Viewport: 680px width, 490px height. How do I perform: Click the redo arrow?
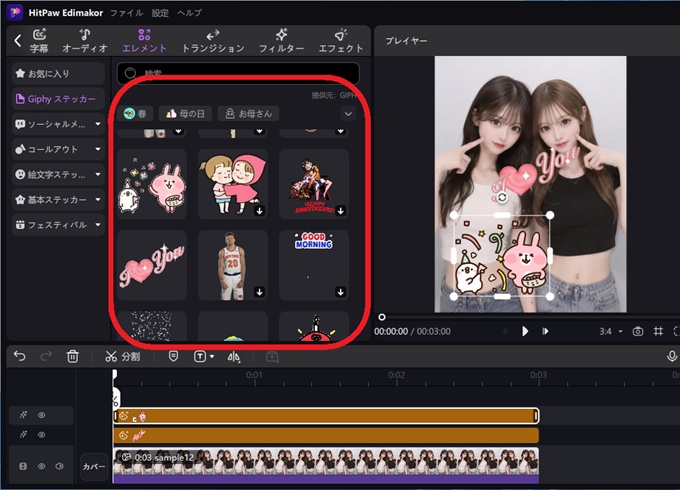pyautogui.click(x=46, y=356)
